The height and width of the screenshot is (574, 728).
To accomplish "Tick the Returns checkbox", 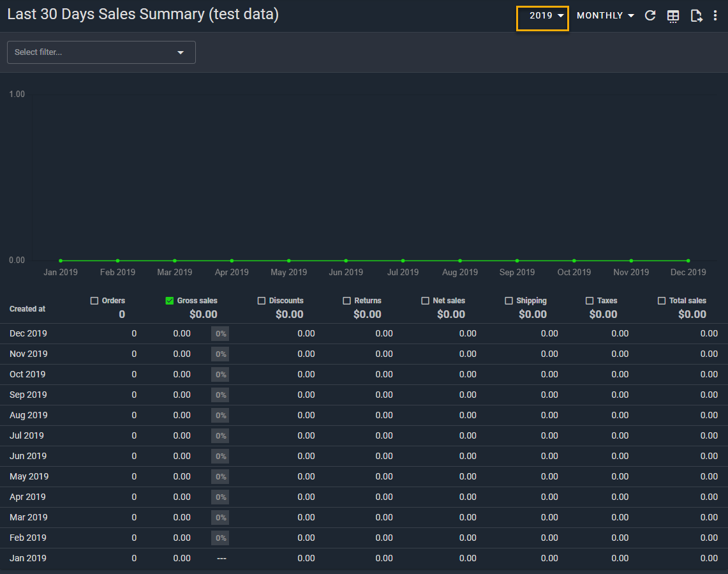I will (x=347, y=301).
